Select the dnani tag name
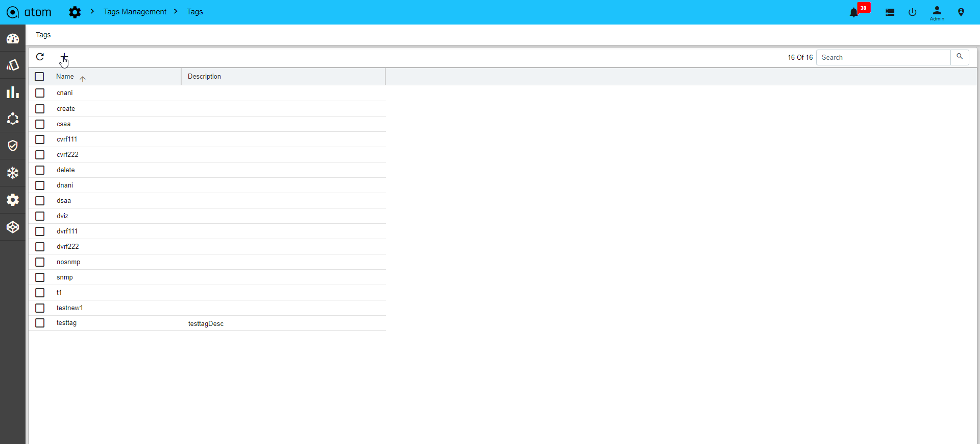This screenshot has width=980, height=444. [65, 185]
